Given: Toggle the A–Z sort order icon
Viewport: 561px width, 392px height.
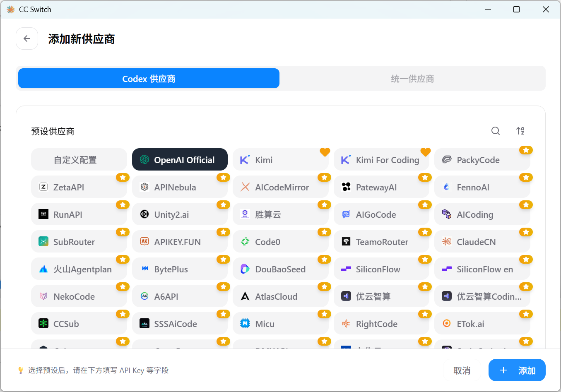Looking at the screenshot, I should pyautogui.click(x=520, y=131).
